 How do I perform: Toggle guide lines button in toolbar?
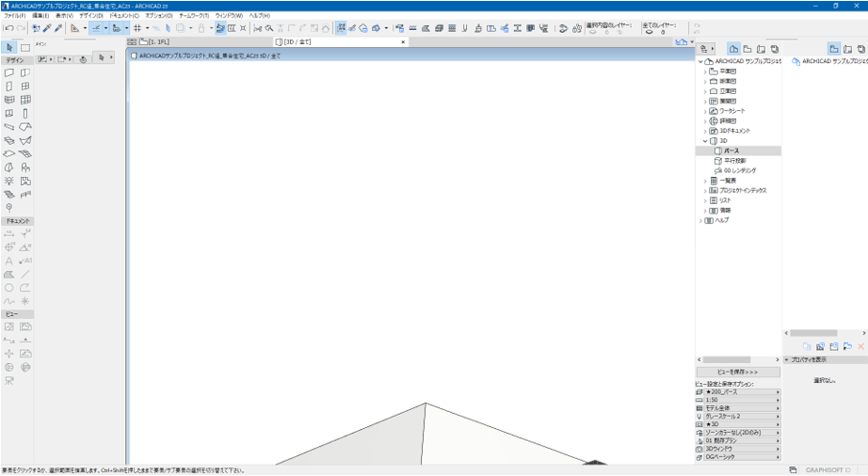click(96, 28)
